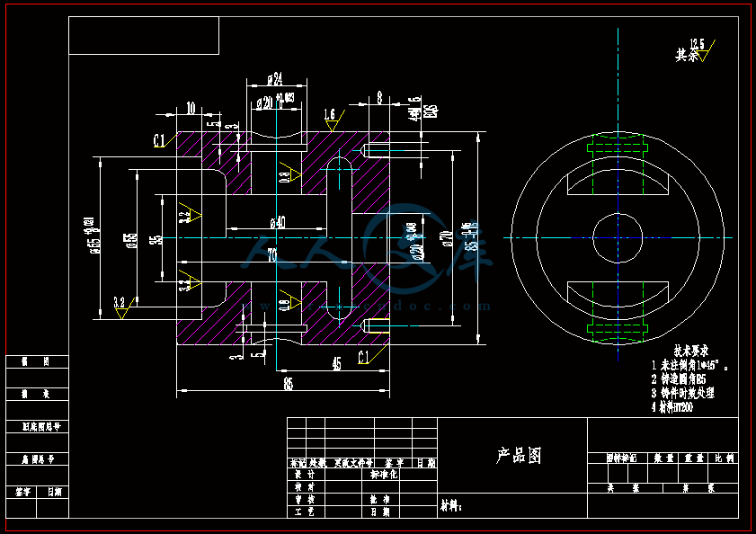Click the '描图' cell in left sidebar table
The image size is (756, 534).
[35, 361]
